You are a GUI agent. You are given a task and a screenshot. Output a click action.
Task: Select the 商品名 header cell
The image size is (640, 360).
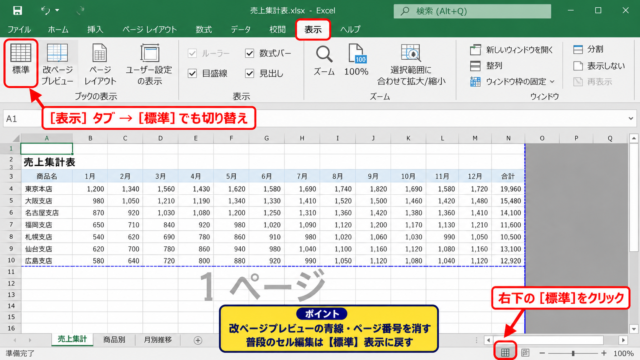tap(47, 176)
